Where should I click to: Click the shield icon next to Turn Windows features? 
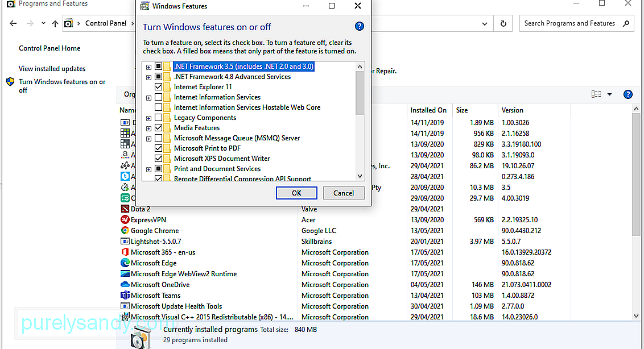click(10, 82)
